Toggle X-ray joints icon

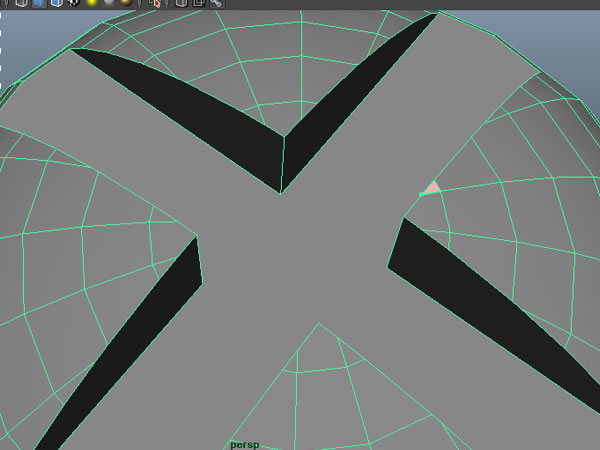click(x=217, y=3)
